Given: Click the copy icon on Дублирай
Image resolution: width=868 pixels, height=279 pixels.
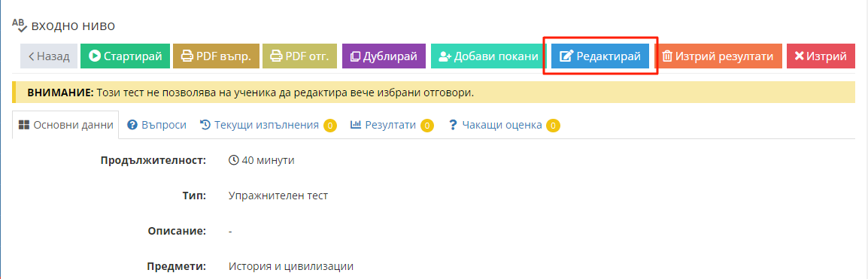Looking at the screenshot, I should 355,56.
